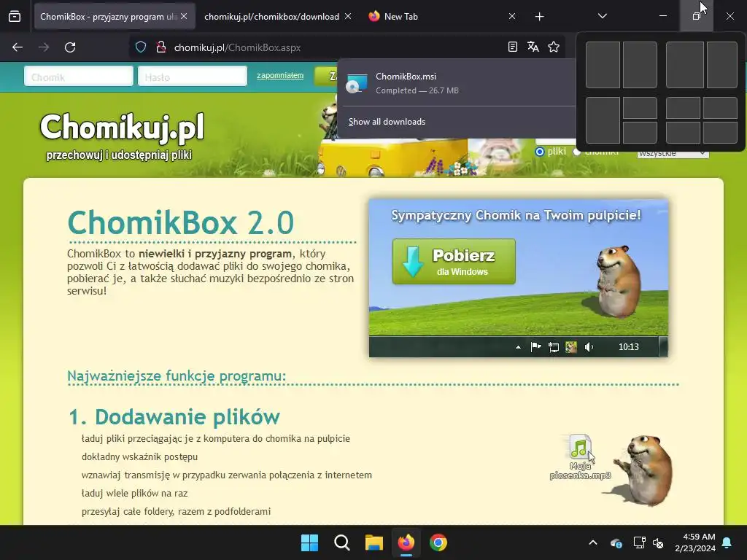Open the Windows Start menu
Viewport: 747px width, 560px height.
[309, 542]
